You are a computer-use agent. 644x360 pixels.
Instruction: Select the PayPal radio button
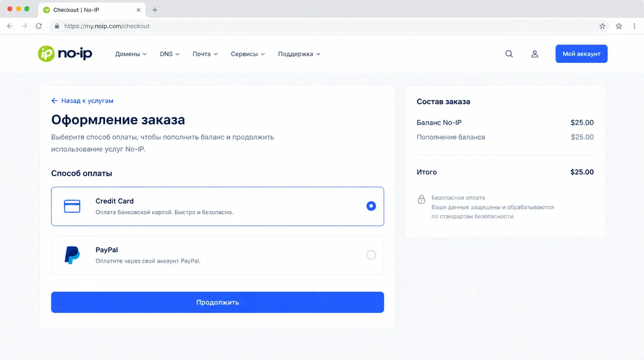(371, 255)
